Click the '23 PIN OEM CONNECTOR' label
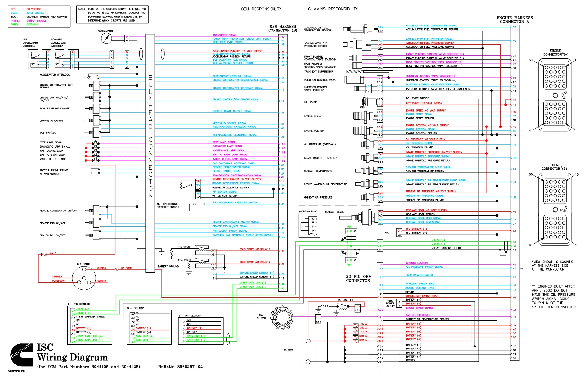Image resolution: width=588 pixels, height=380 pixels. tap(358, 279)
